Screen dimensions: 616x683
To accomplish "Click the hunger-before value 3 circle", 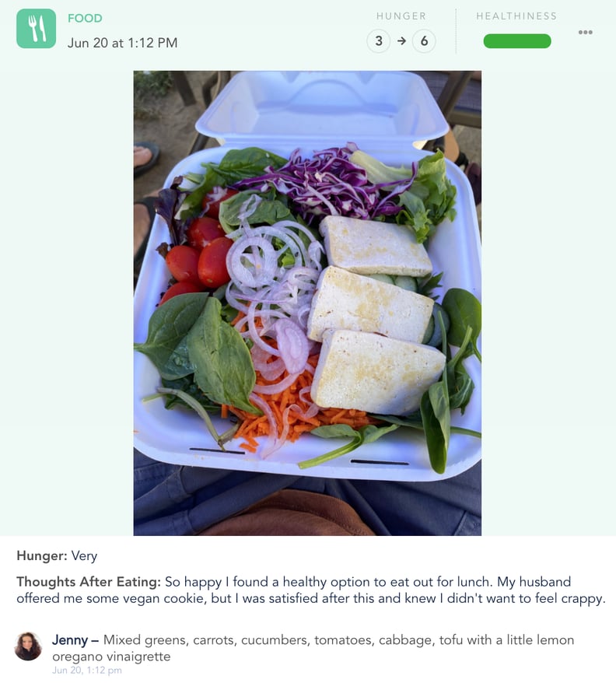I will (379, 41).
